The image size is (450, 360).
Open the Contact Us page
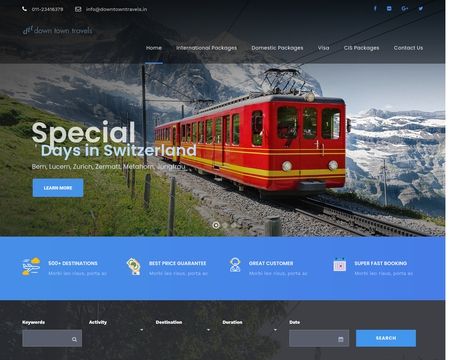[408, 48]
